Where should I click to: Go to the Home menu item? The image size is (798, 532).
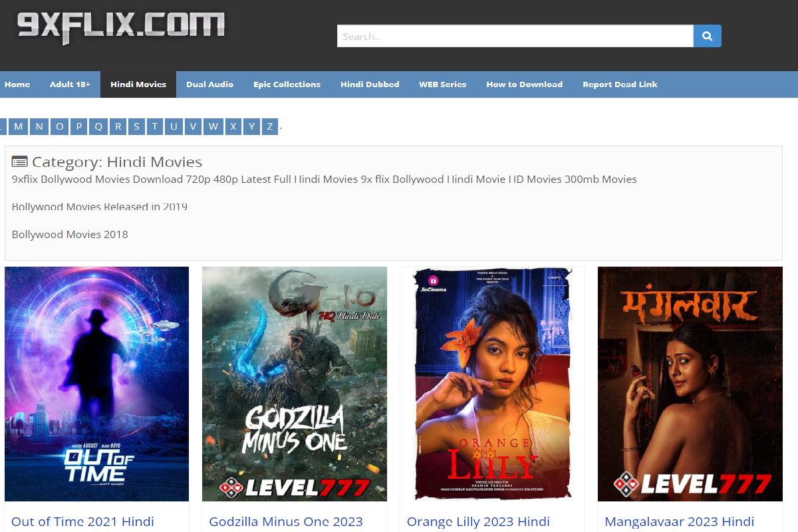[17, 84]
